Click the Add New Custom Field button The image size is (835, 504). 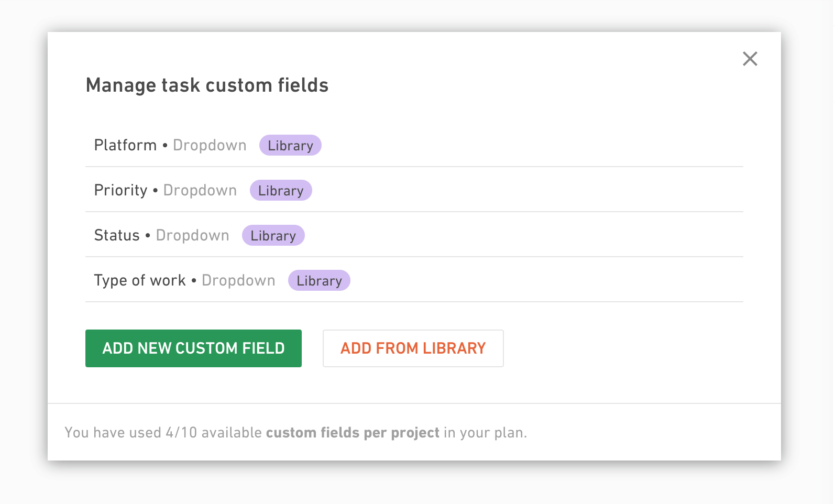(193, 348)
